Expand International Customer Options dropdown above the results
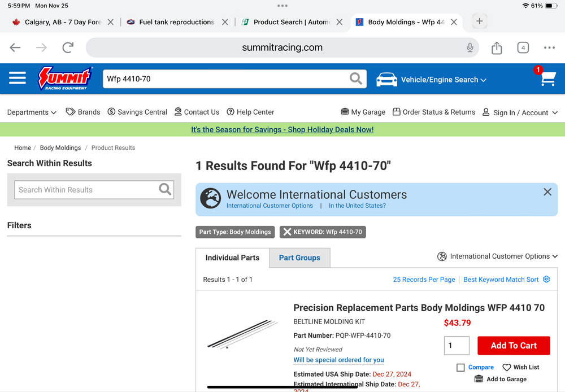This screenshot has width=565, height=392. (x=497, y=256)
